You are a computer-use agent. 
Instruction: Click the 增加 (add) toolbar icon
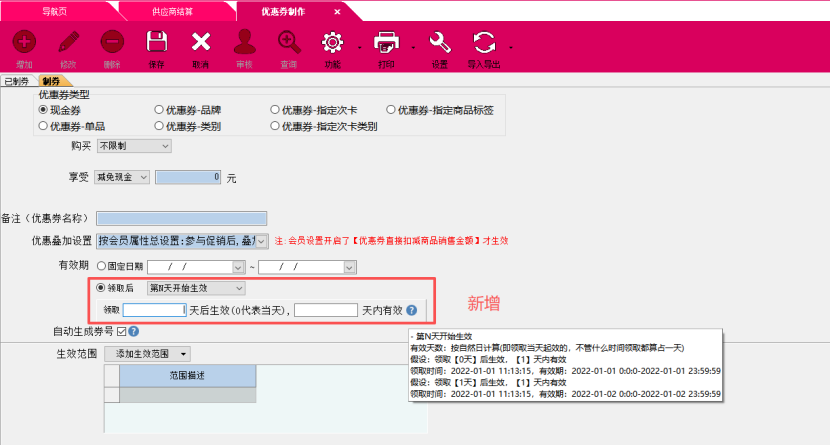point(24,42)
